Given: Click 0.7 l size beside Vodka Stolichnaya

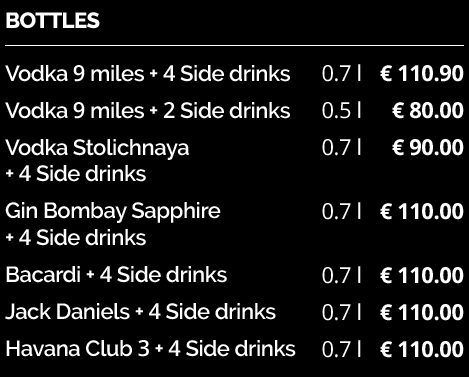Looking at the screenshot, I should (341, 148).
